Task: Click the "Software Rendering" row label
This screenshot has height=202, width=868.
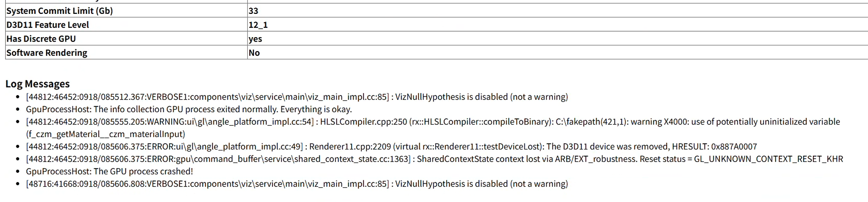Action: [47, 53]
